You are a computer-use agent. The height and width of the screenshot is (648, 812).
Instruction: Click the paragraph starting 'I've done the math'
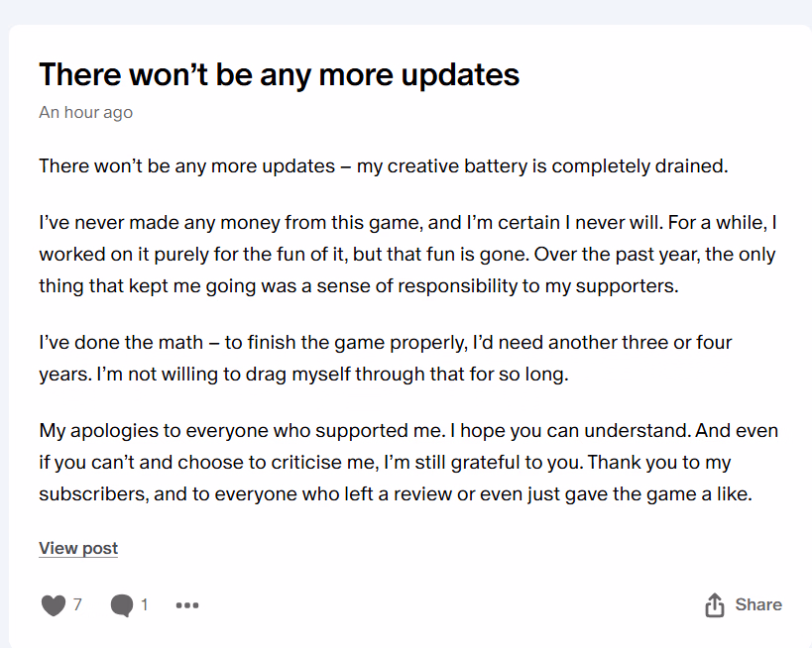[386, 358]
